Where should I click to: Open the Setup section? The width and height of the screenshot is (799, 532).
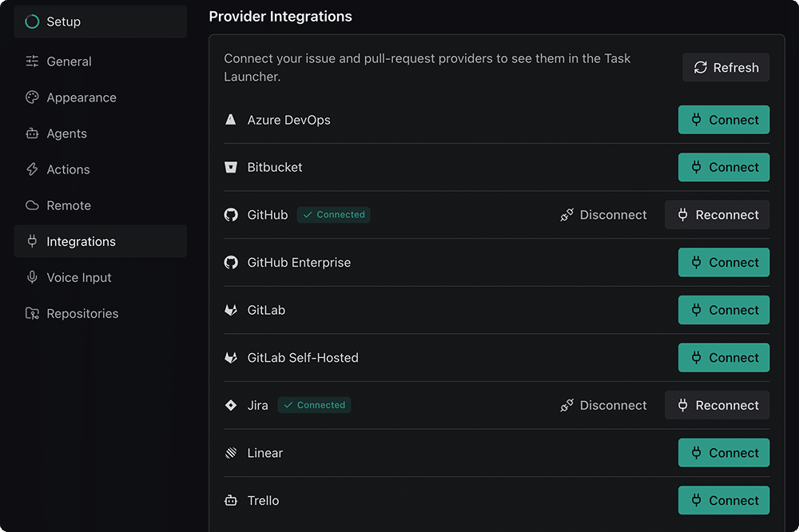pyautogui.click(x=101, y=22)
